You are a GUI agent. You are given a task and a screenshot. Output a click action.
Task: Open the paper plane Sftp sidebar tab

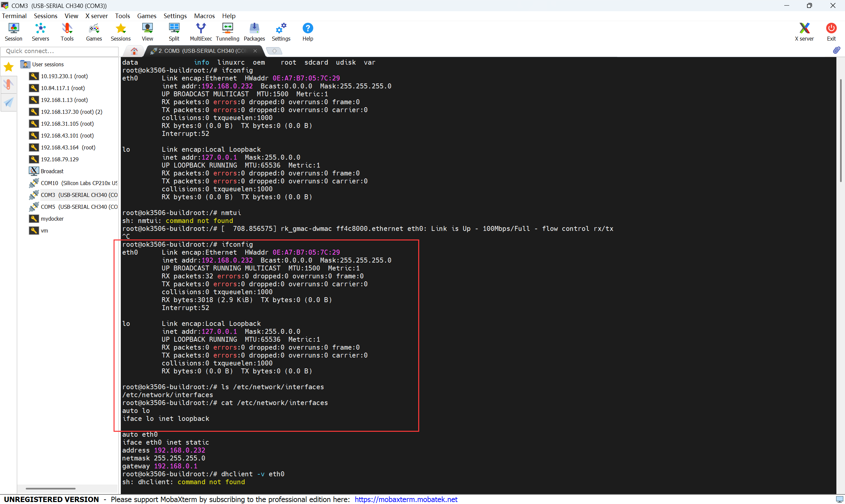point(9,102)
